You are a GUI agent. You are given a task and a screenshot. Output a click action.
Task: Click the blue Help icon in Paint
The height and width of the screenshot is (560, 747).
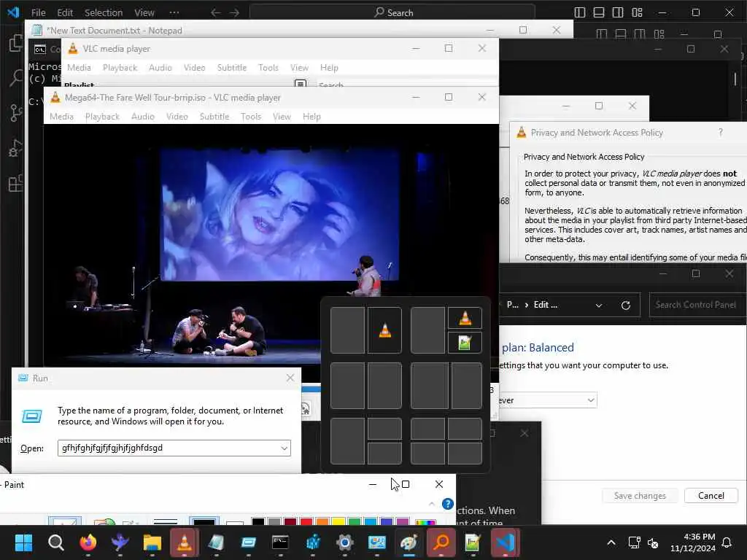(x=447, y=504)
